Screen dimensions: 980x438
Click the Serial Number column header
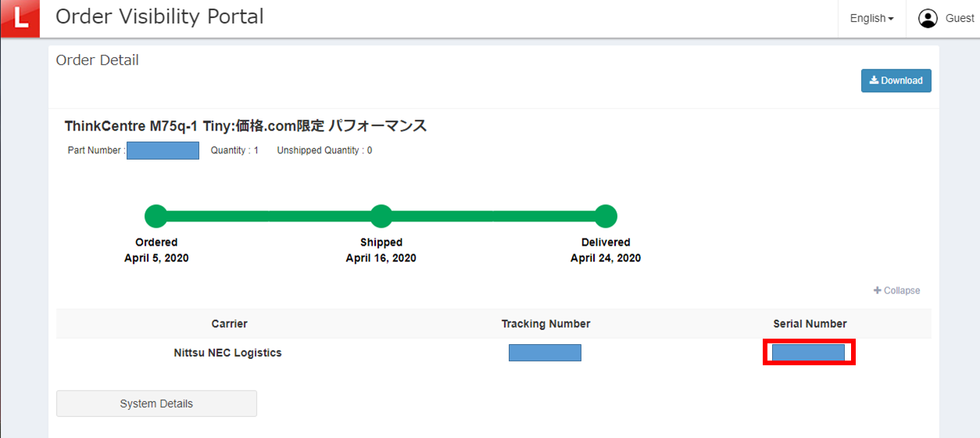pos(810,324)
